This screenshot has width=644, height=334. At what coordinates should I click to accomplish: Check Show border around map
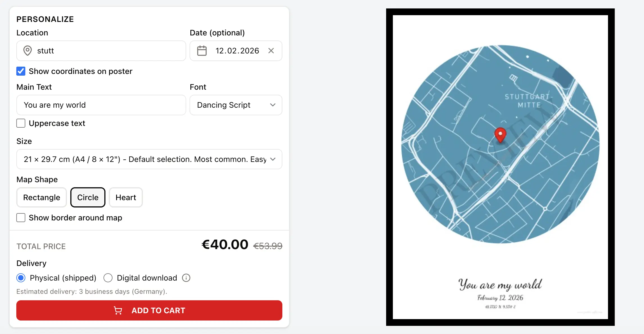[x=21, y=218]
